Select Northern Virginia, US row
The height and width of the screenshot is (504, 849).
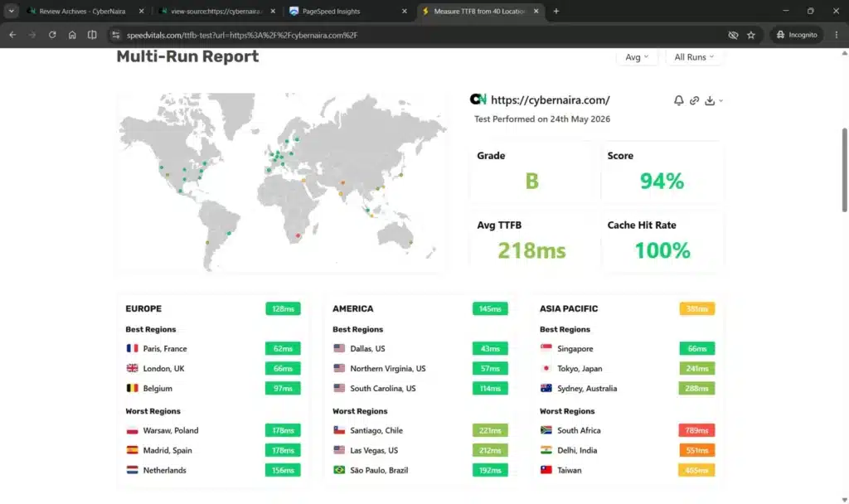coord(420,369)
